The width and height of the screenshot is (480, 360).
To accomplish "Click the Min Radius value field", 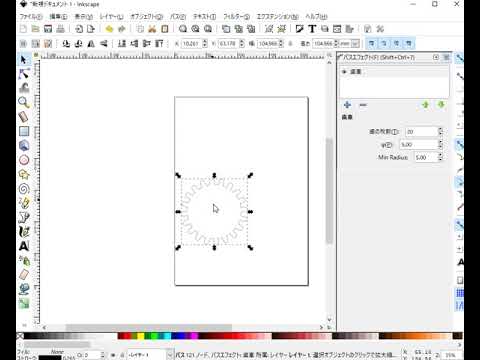I will click(x=426, y=157).
